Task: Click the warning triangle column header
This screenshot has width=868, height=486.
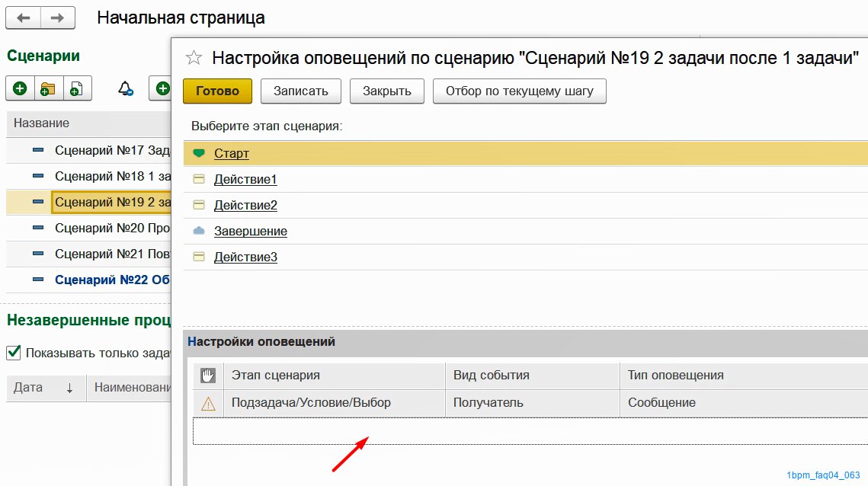Action: click(208, 404)
